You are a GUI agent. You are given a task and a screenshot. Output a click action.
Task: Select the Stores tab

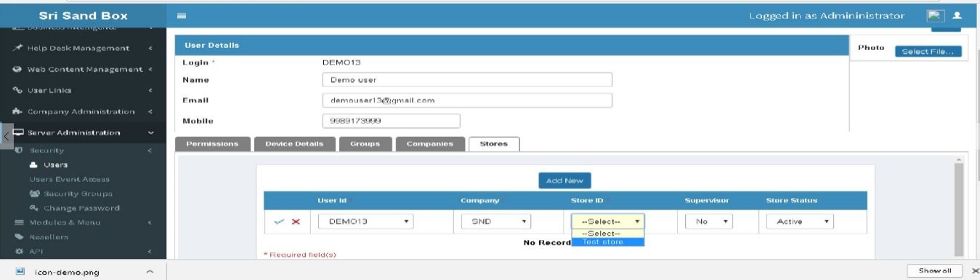coord(494,144)
